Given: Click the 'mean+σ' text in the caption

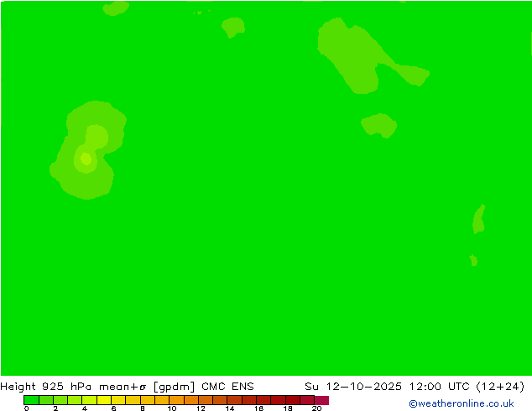Looking at the screenshot, I should 123,387.
